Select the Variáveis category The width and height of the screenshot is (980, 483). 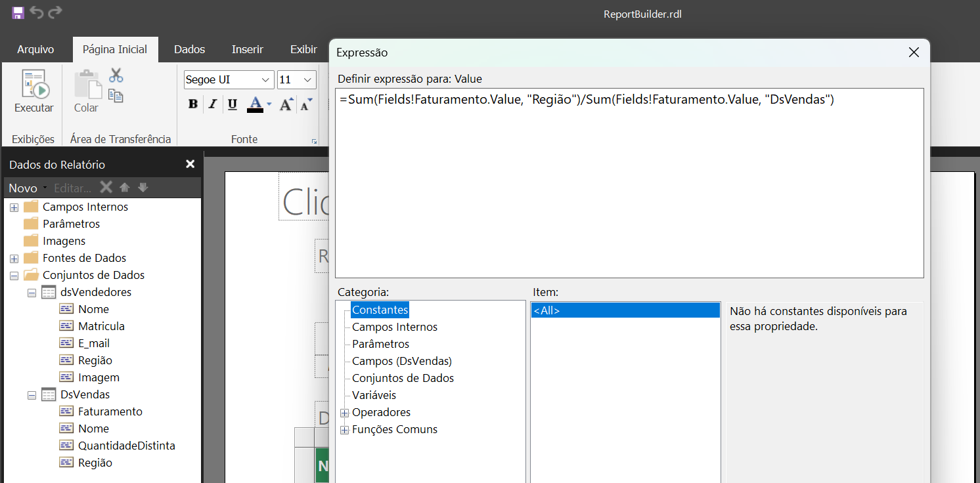click(374, 395)
